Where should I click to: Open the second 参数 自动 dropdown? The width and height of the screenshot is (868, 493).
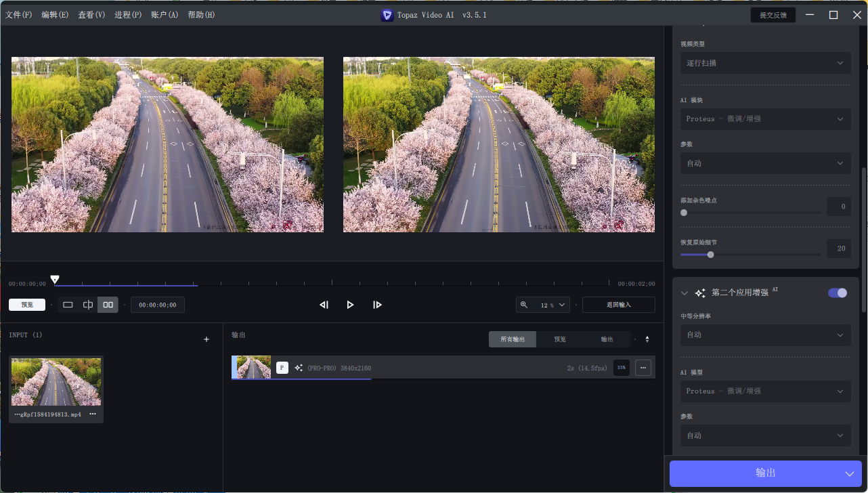coord(765,435)
